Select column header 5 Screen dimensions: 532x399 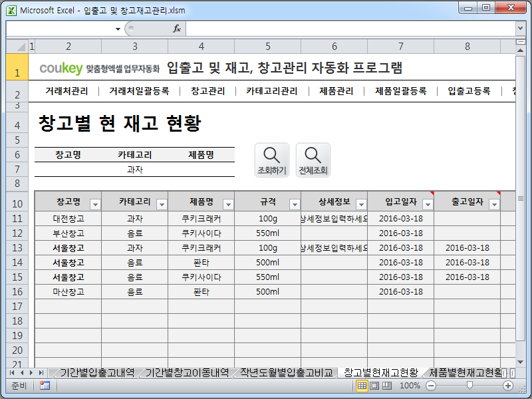click(x=268, y=46)
